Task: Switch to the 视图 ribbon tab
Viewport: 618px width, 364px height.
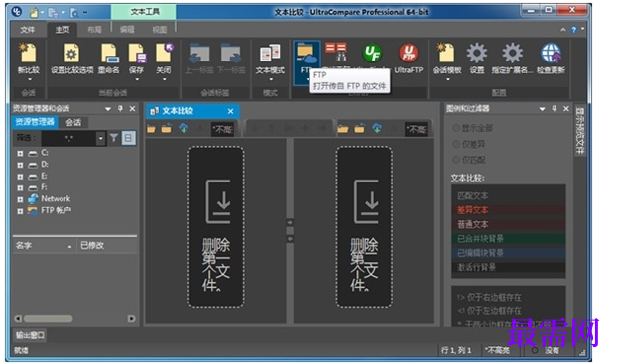Action: coord(160,30)
